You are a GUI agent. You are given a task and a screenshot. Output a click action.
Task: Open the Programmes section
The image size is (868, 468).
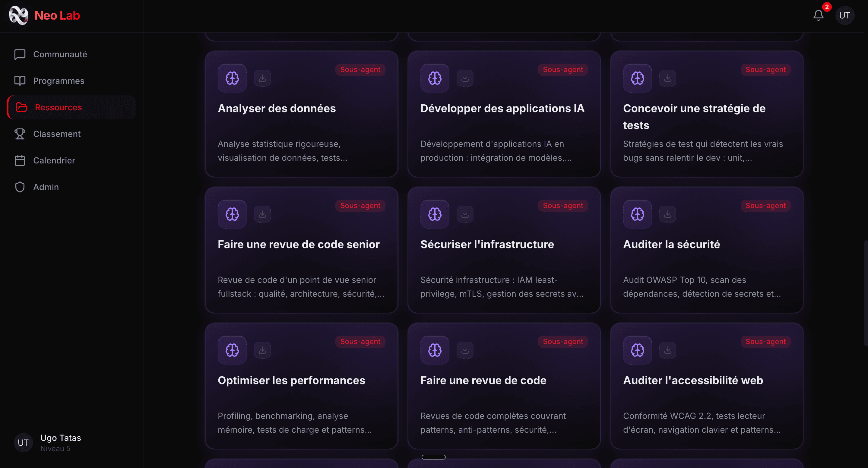pyautogui.click(x=59, y=81)
